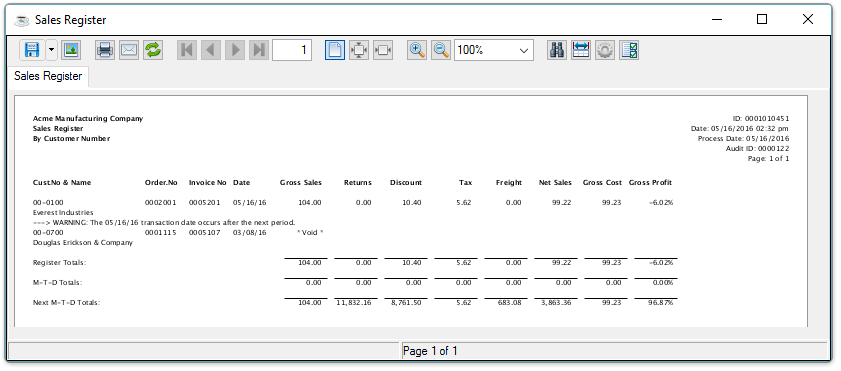The height and width of the screenshot is (371, 841).
Task: Click the binoculars find icon
Action: 557,50
